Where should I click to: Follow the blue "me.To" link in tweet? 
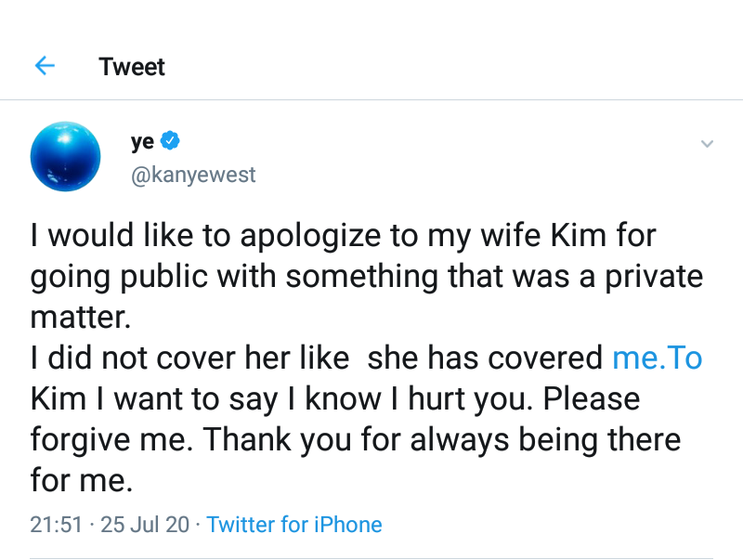pos(657,358)
